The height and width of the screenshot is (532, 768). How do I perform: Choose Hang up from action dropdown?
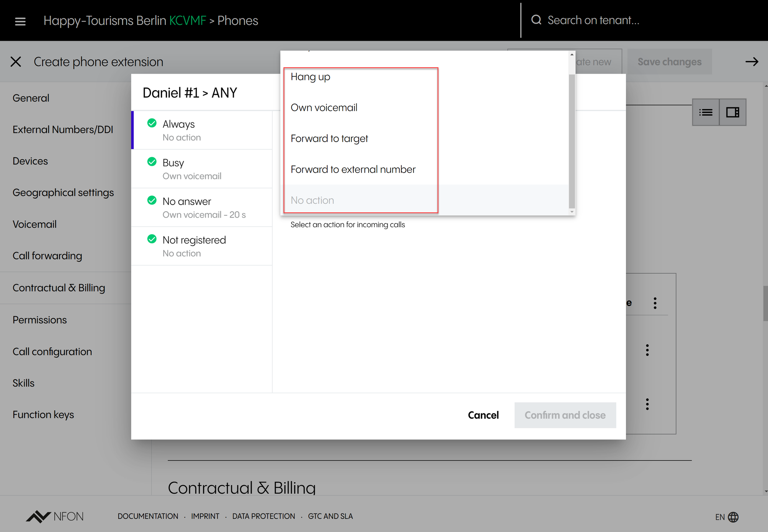(310, 77)
